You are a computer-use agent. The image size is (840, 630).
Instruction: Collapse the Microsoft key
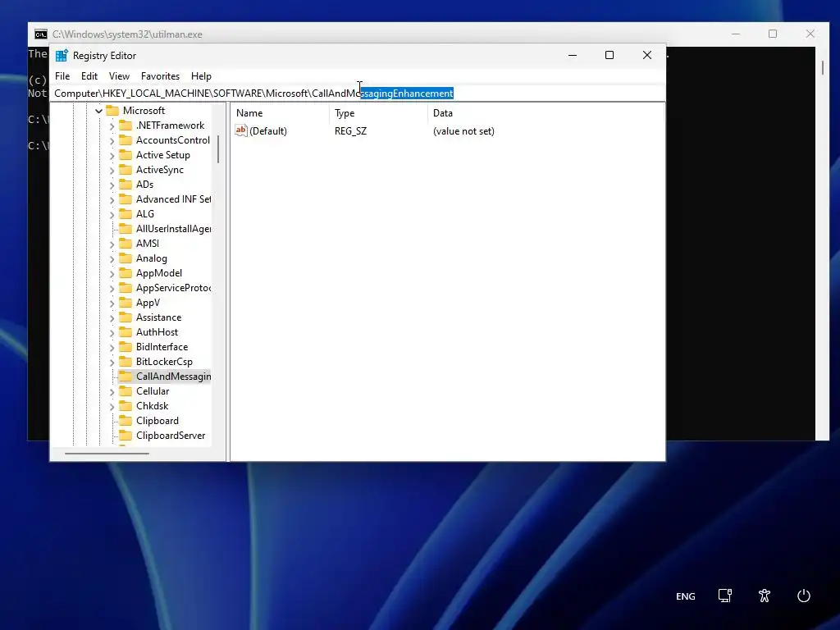point(98,111)
